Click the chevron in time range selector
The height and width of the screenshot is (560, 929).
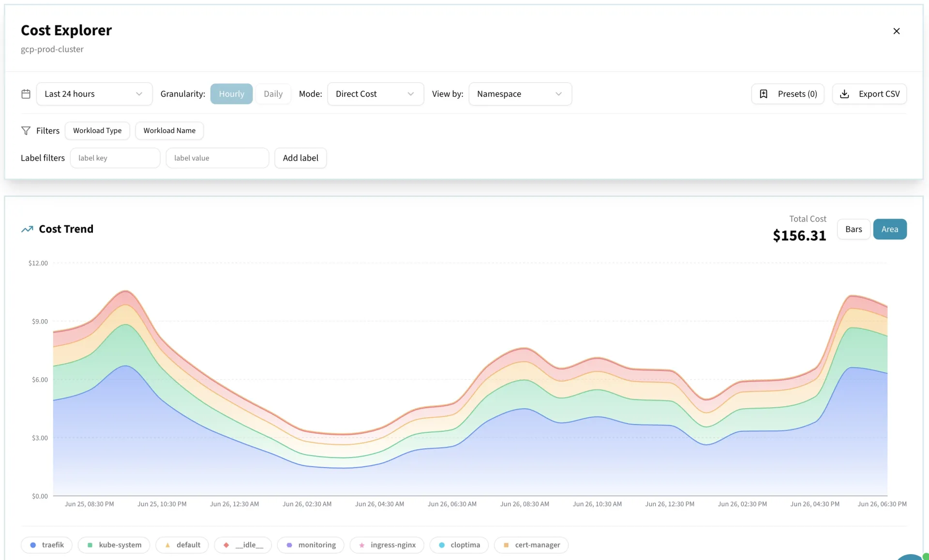(x=139, y=94)
